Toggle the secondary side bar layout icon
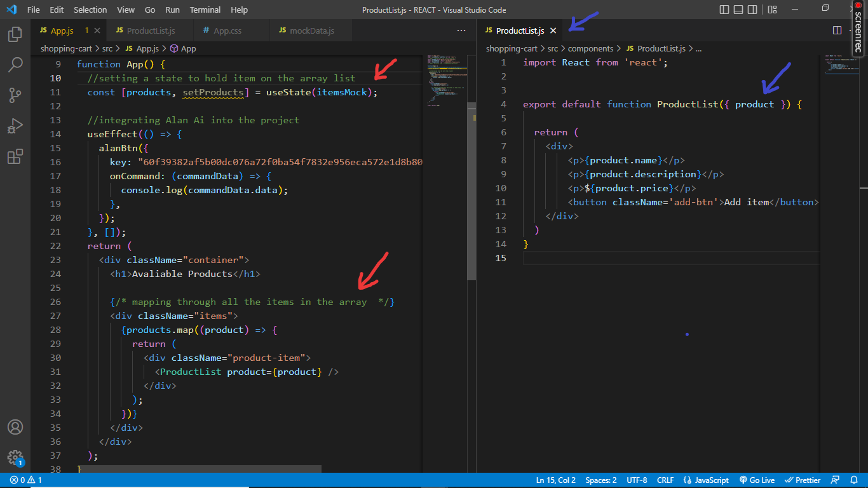The image size is (868, 488). (752, 10)
